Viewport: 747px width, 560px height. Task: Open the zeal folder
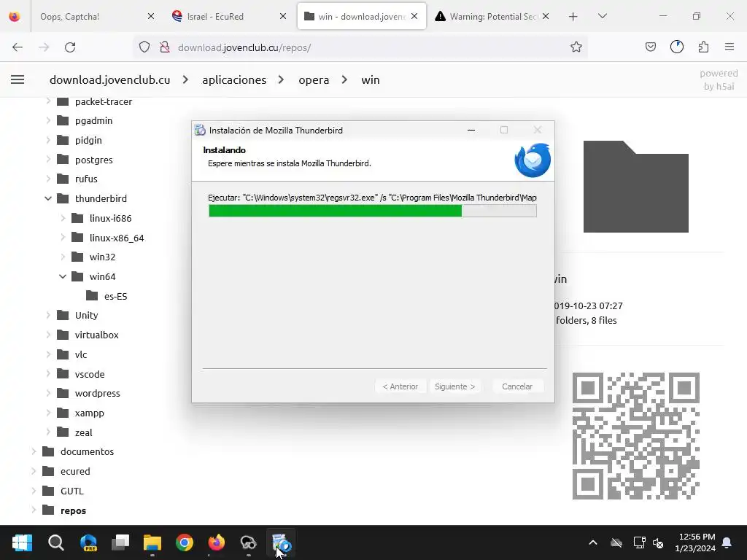click(x=83, y=432)
